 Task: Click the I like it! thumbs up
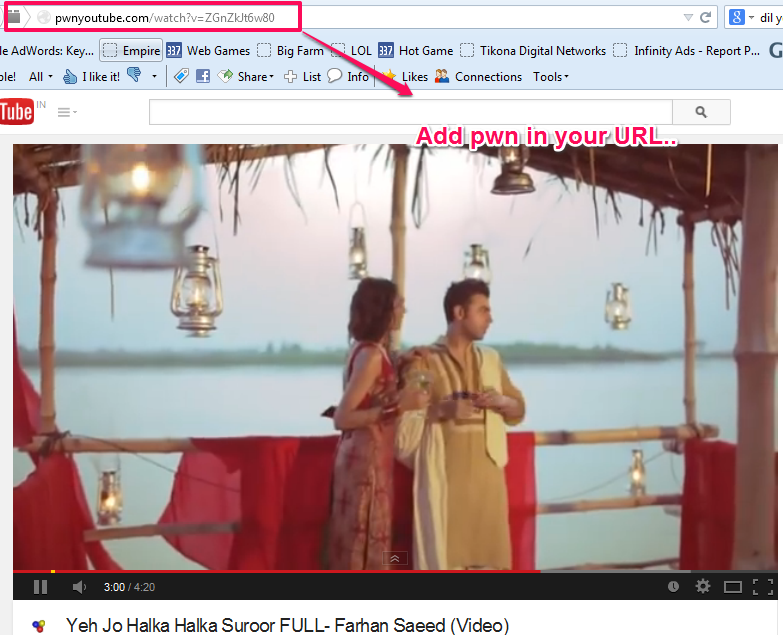91,76
